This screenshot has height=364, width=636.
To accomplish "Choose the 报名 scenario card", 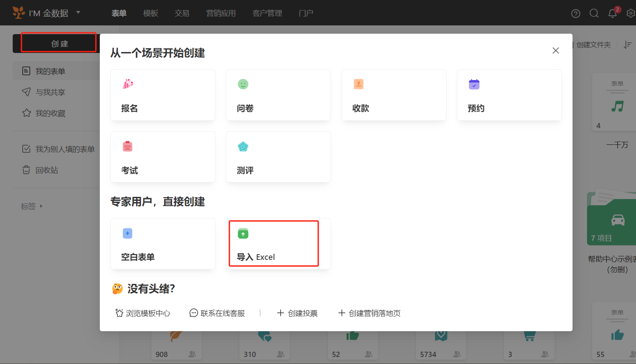I will pyautogui.click(x=163, y=95).
